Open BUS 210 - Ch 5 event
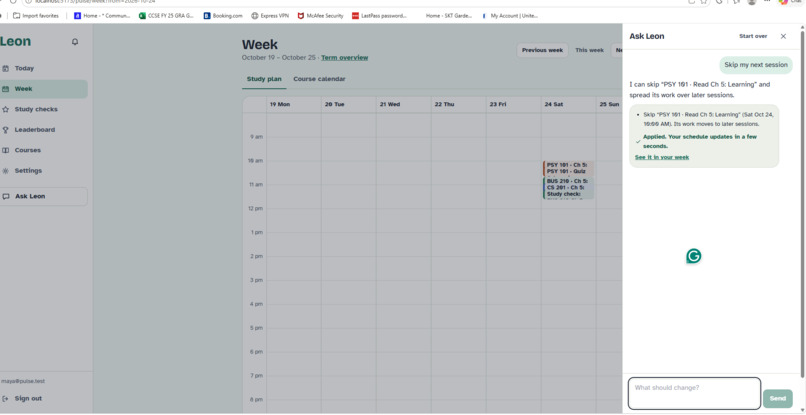Screen dimensions: 806x415 tap(567, 182)
